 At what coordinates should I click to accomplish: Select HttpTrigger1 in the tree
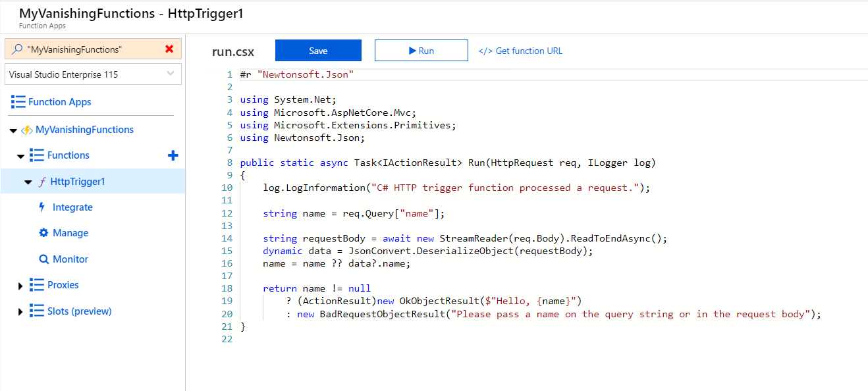click(x=78, y=182)
